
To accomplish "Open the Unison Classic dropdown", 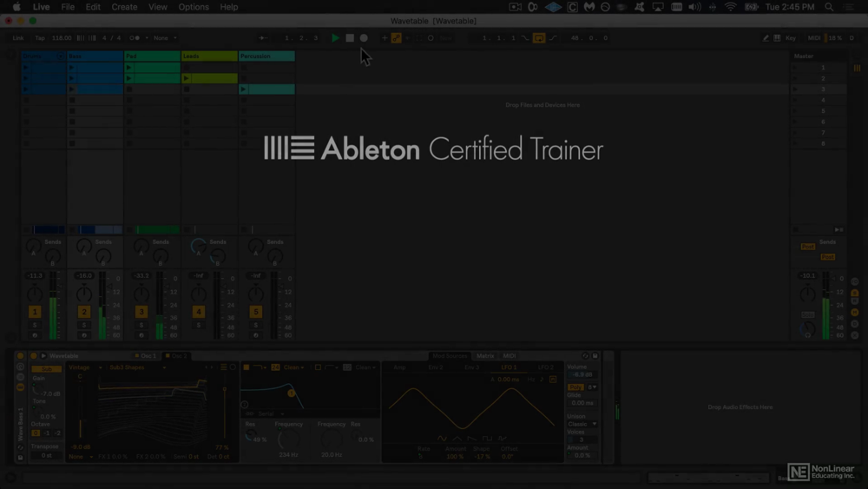I will pyautogui.click(x=582, y=424).
